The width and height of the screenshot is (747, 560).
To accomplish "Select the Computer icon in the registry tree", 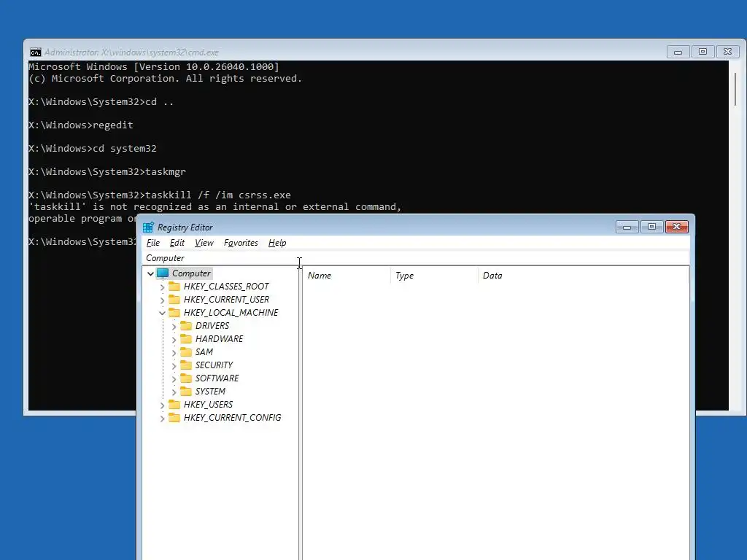I will coord(163,273).
